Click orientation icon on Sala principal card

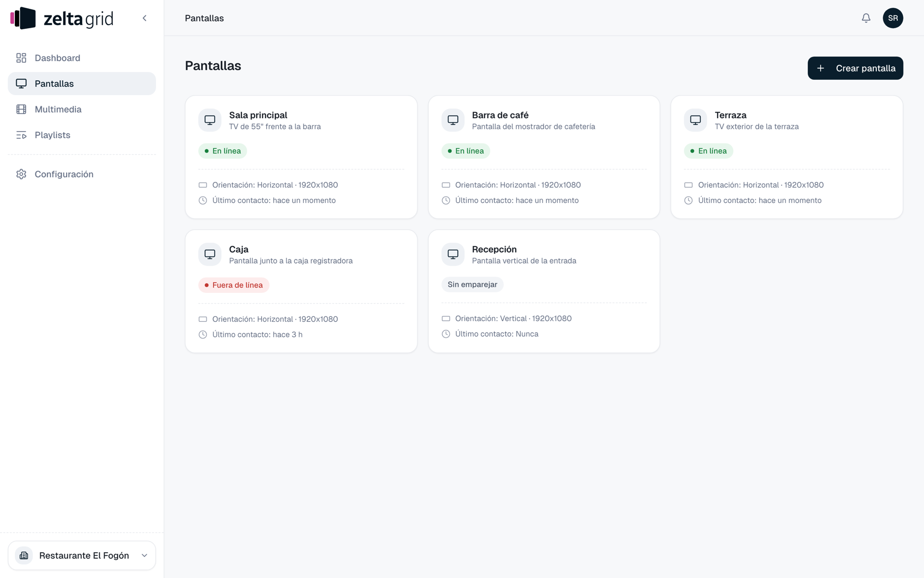tap(203, 185)
